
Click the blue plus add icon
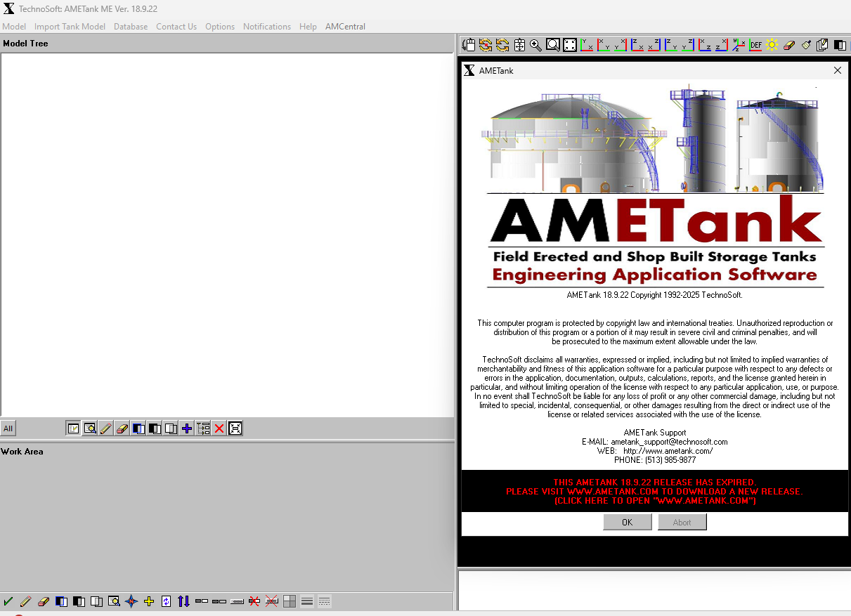(x=187, y=428)
